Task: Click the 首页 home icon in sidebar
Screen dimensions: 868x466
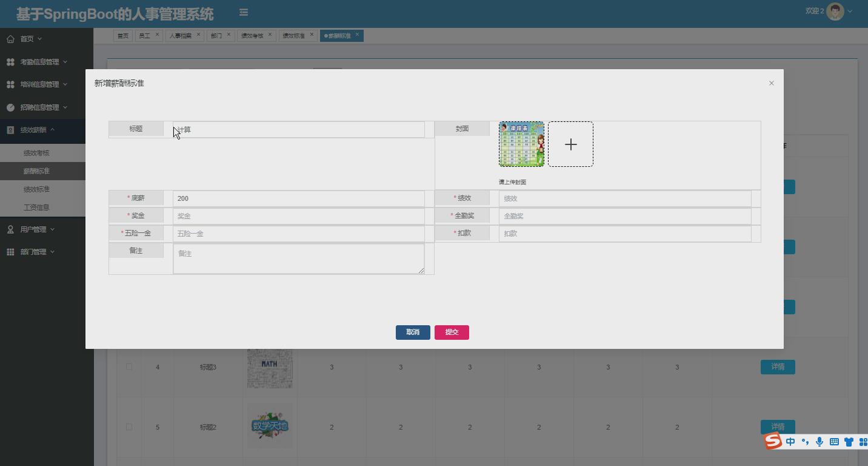Action: pos(10,39)
